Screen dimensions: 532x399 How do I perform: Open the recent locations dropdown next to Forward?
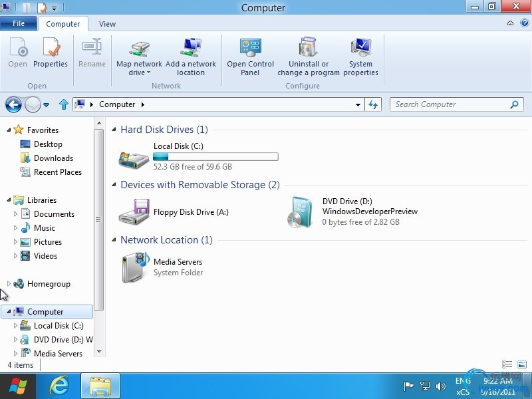tap(46, 105)
